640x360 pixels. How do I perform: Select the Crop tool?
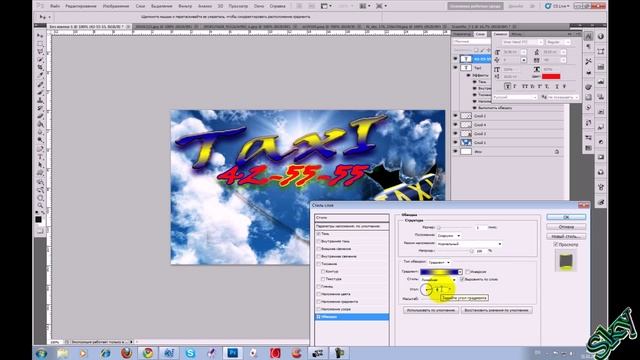pyautogui.click(x=40, y=68)
